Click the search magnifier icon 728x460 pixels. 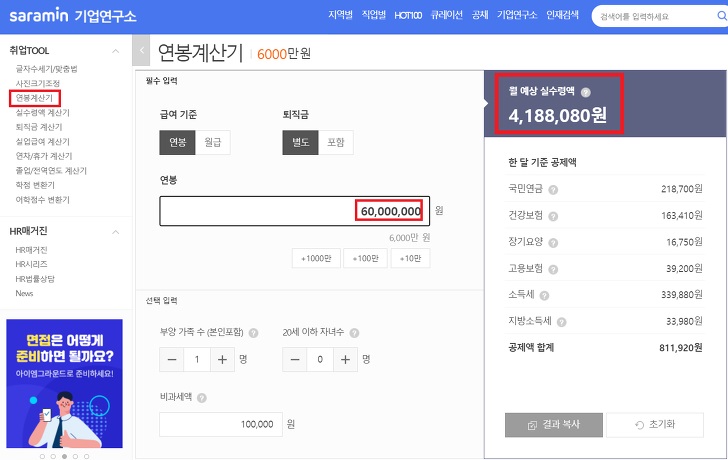click(x=722, y=16)
